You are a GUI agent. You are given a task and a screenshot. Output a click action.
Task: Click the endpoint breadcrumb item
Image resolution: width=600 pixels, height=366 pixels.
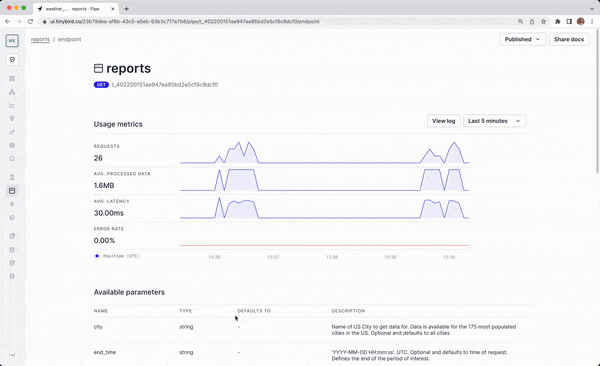point(70,39)
